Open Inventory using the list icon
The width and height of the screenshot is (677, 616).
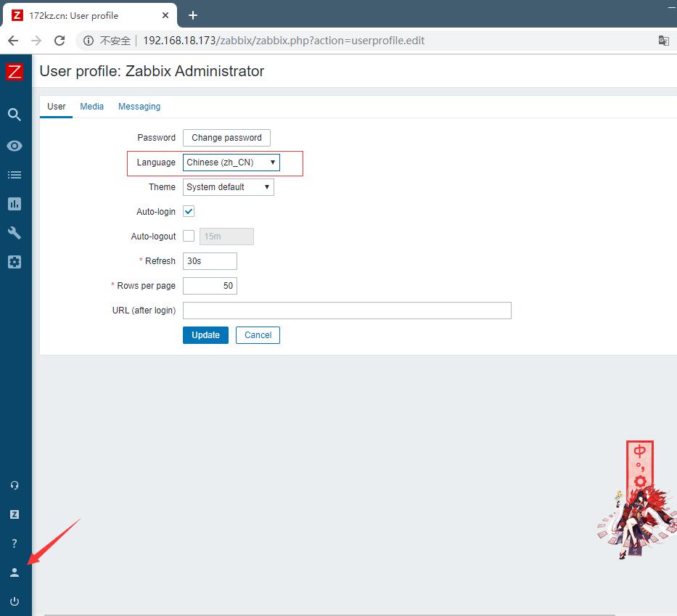click(x=15, y=174)
